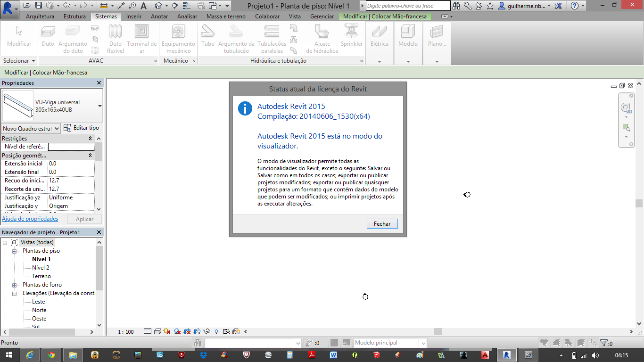Viewport: 644px width, 362px height.
Task: Toggle temporary hide/isolate glasses icon
Action: click(206, 331)
